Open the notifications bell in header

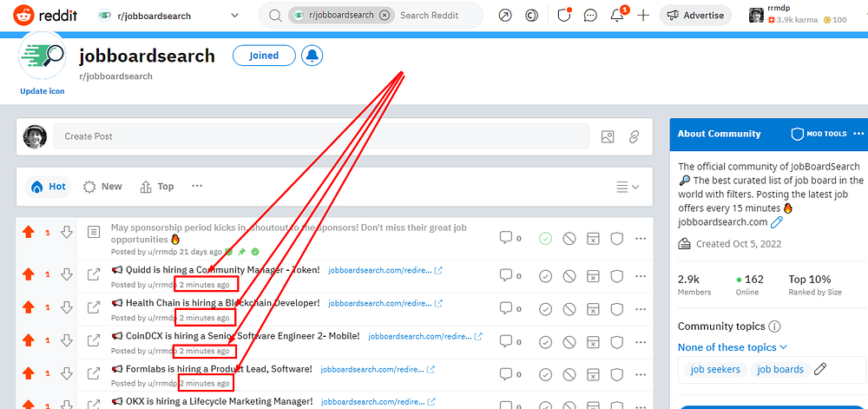click(x=618, y=16)
